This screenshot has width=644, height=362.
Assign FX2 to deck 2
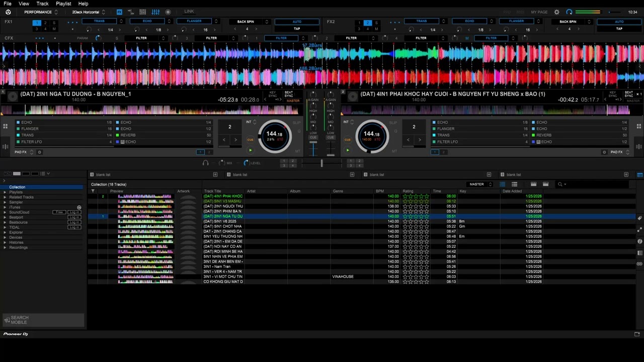coord(368,23)
